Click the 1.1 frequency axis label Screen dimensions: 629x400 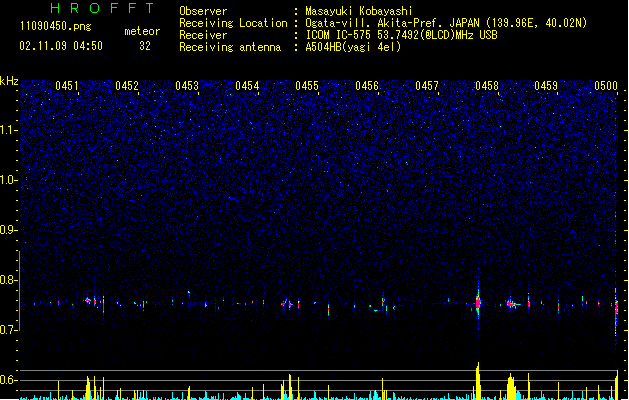click(8, 130)
